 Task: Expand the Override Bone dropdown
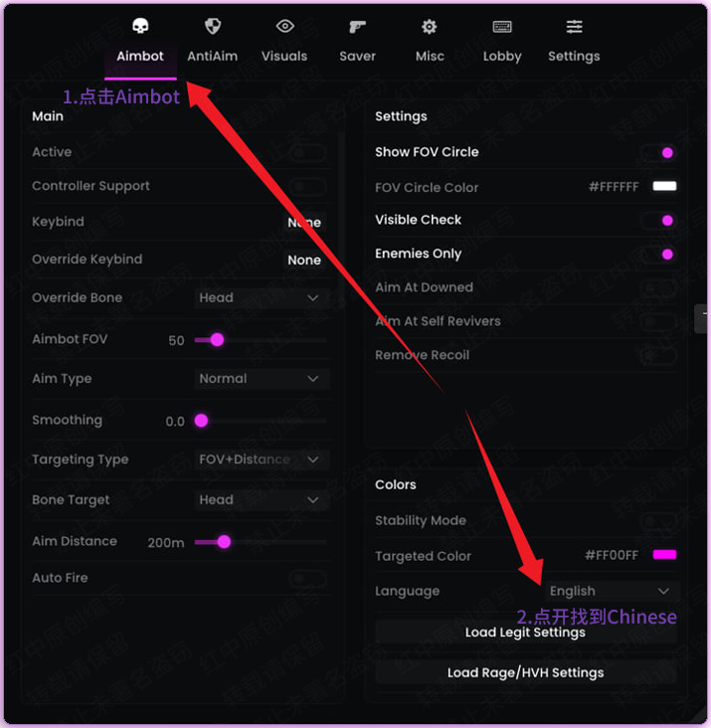pos(263,297)
